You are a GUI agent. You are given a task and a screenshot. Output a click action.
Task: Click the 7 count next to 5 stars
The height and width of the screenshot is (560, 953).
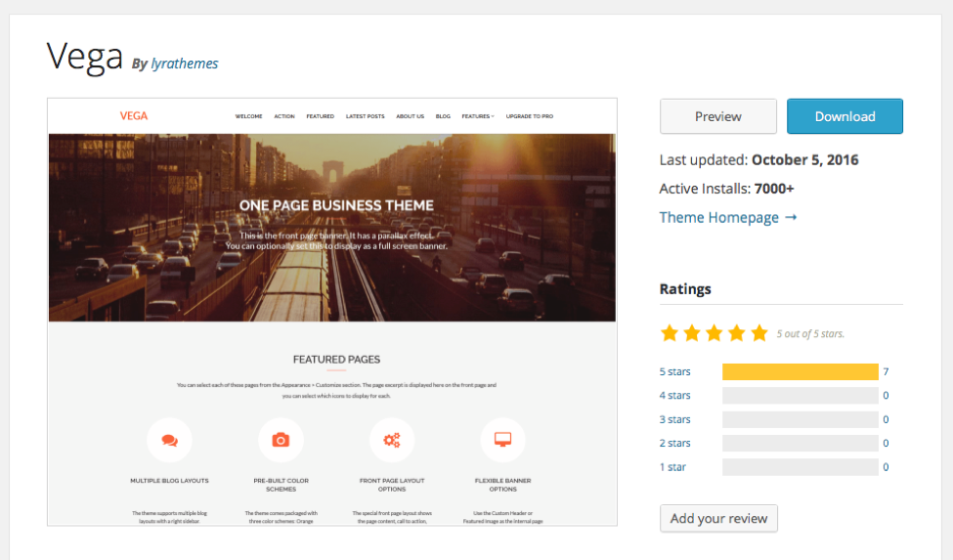pyautogui.click(x=886, y=371)
